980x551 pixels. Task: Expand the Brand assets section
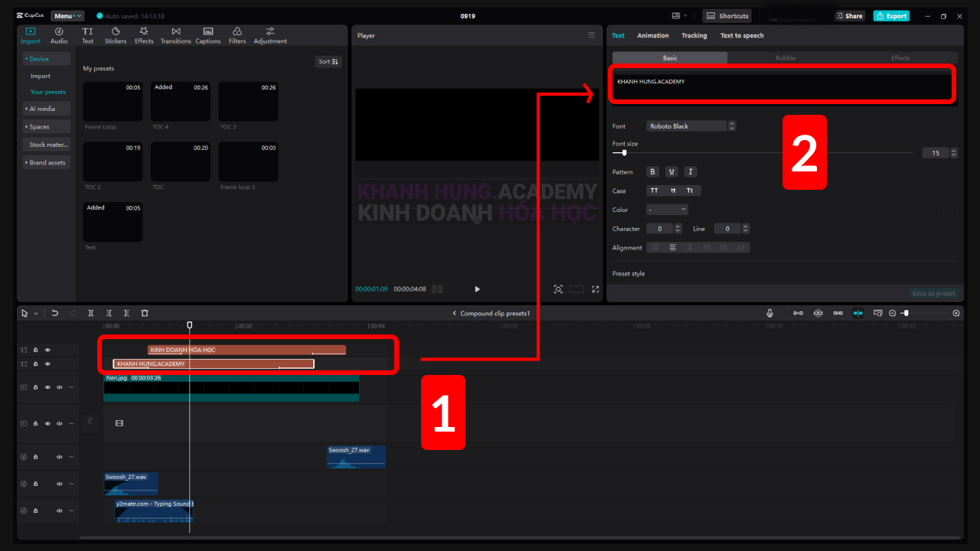pyautogui.click(x=46, y=162)
